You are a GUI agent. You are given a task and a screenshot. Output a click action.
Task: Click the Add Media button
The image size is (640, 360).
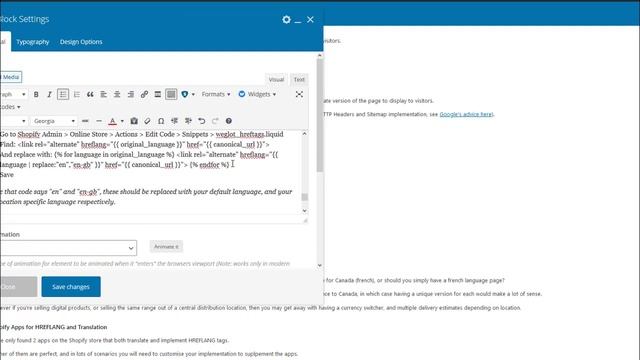point(10,77)
